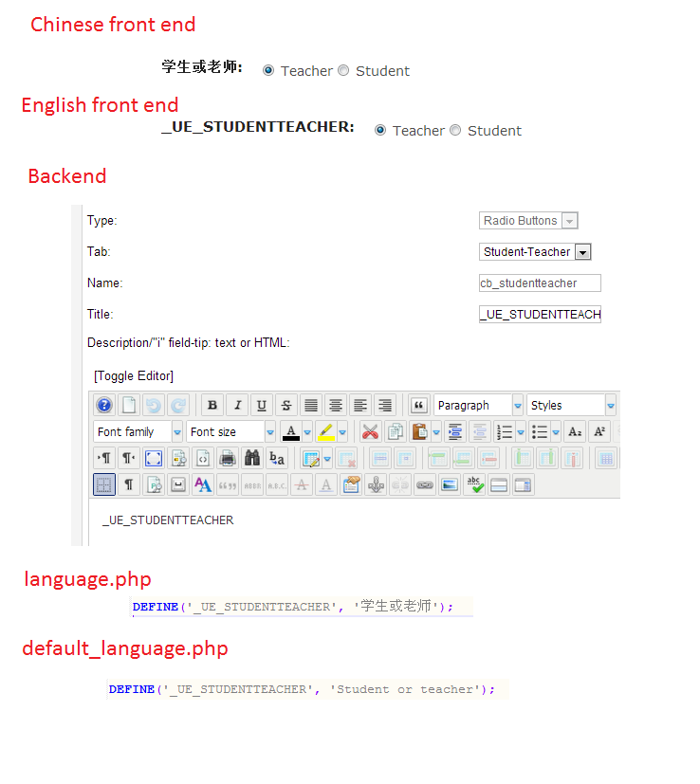Open the Font family dropdown
Viewport: 700px width, 784px height.
[138, 431]
